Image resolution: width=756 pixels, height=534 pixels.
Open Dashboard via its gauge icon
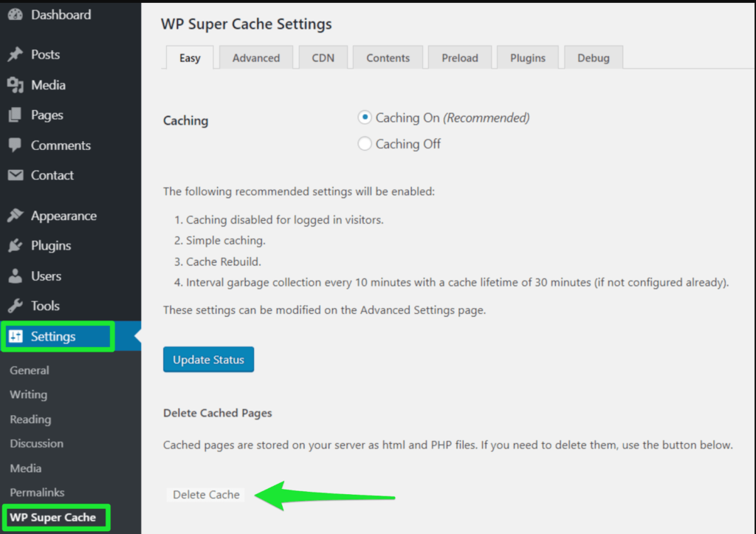click(15, 15)
